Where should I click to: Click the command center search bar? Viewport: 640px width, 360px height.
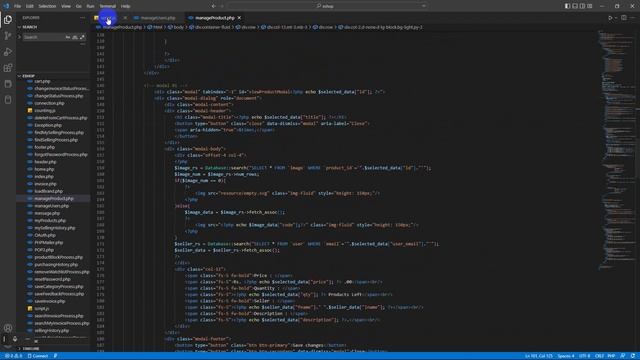(327, 6)
